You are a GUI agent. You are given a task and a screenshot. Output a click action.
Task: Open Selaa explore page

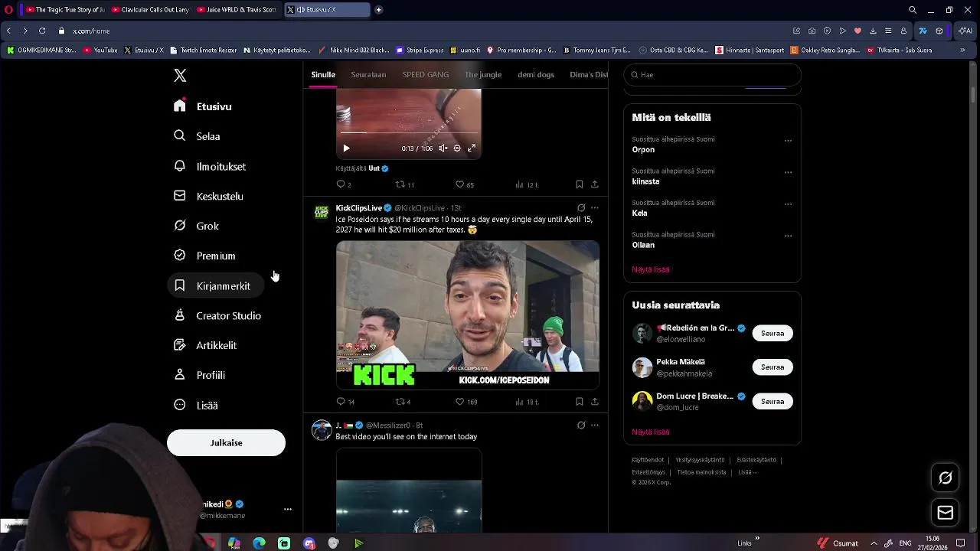(x=198, y=136)
